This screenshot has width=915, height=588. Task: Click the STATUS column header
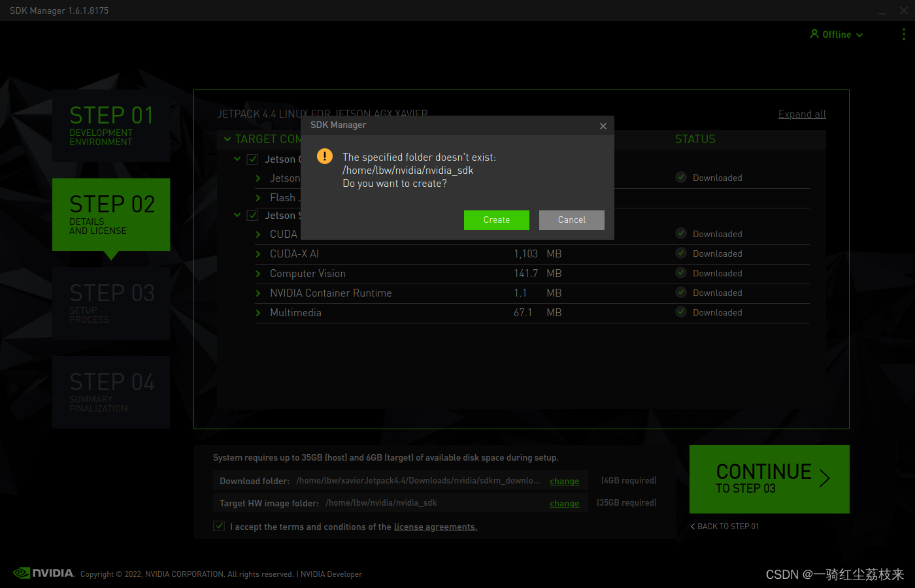click(x=695, y=139)
